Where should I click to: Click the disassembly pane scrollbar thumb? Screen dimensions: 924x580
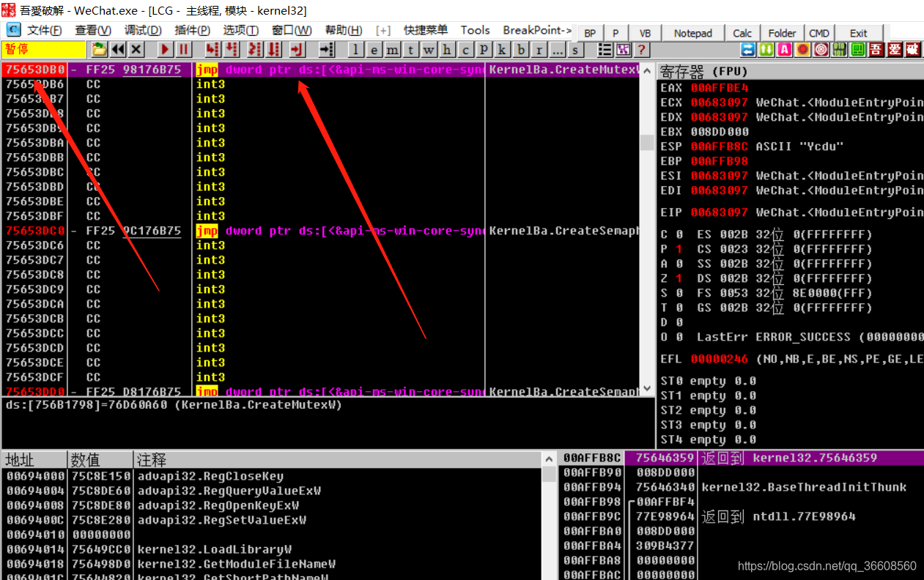pos(647,142)
